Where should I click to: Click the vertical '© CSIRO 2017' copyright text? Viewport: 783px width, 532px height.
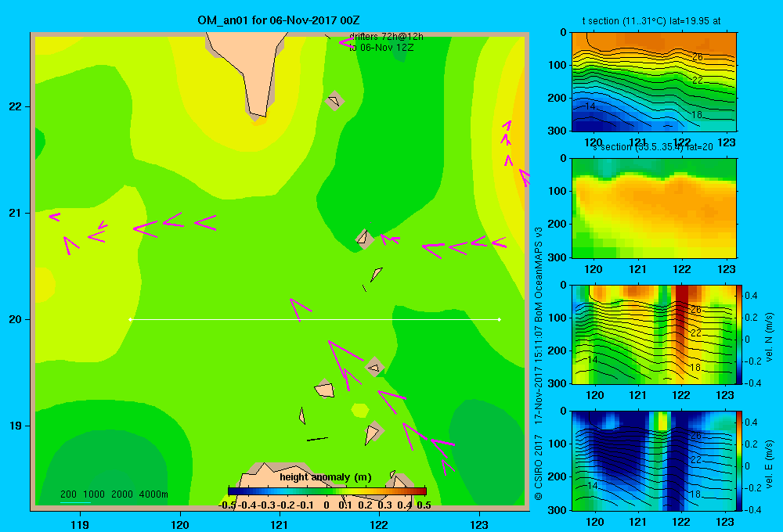[539, 467]
